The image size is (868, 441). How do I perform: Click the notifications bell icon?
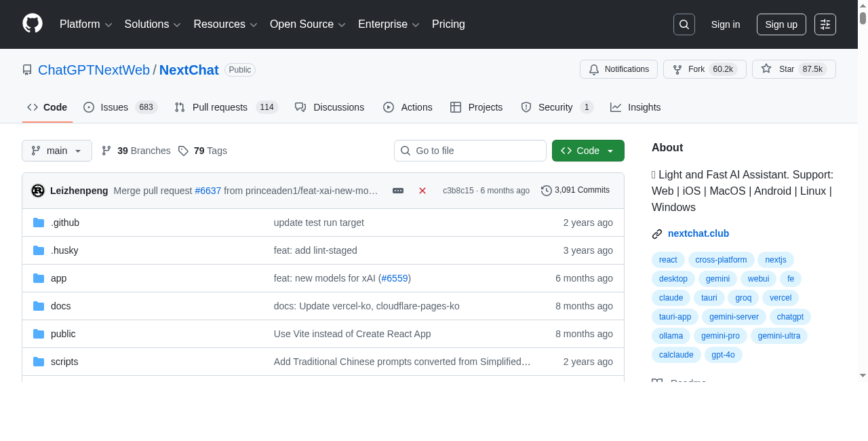tap(594, 69)
